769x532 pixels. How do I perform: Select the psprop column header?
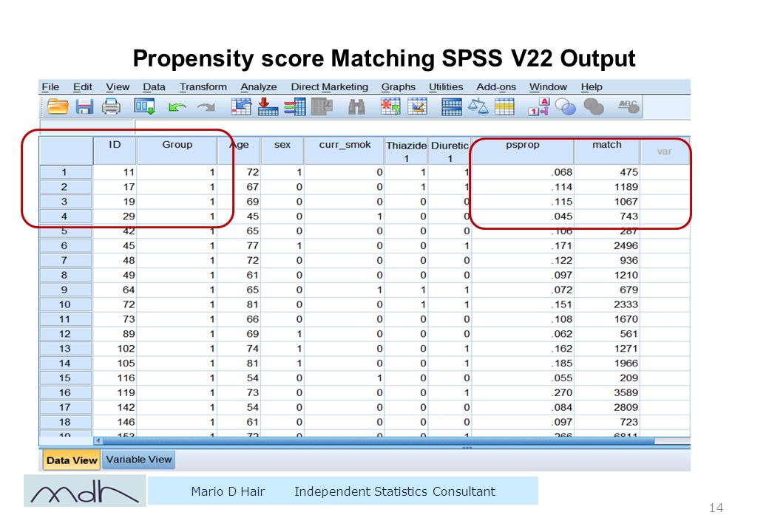522,151
